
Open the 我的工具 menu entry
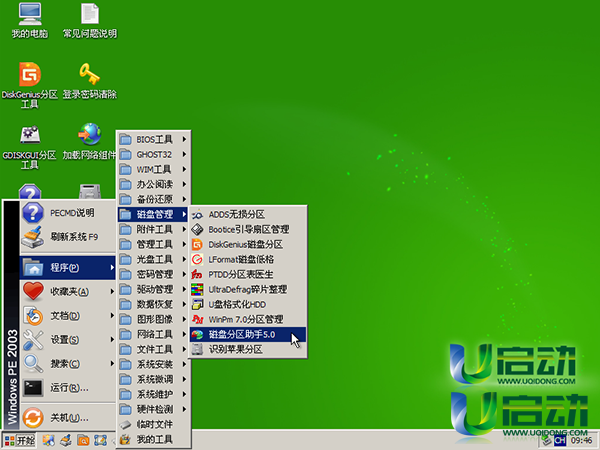point(153,439)
